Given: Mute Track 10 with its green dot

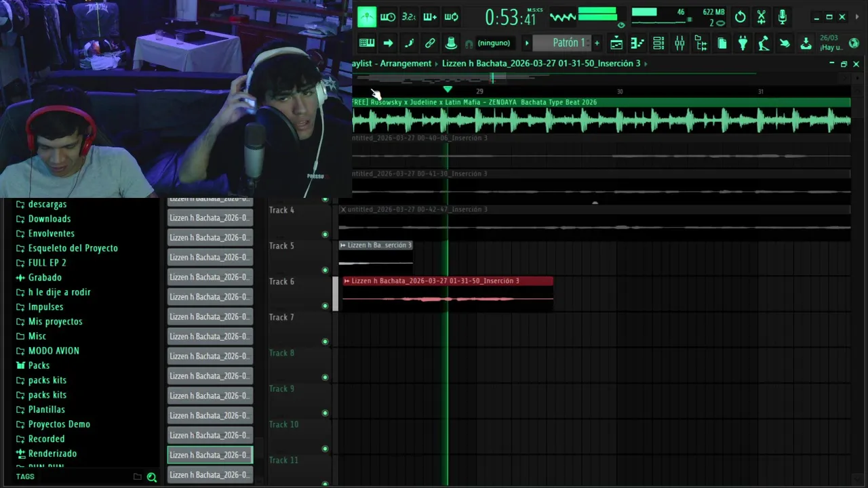Looking at the screenshot, I should coord(325,449).
